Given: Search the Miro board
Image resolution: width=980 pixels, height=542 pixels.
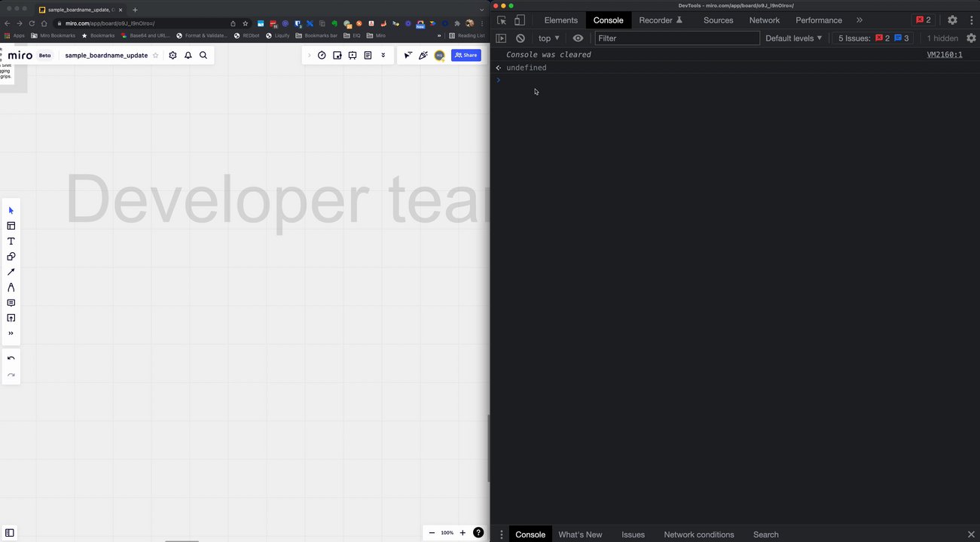Looking at the screenshot, I should [203, 55].
